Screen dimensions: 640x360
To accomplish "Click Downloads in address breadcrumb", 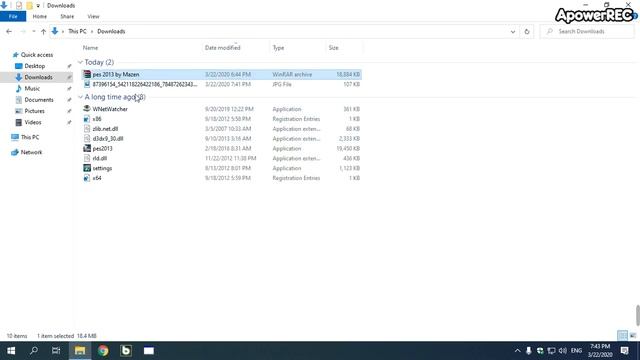I will click(111, 31).
